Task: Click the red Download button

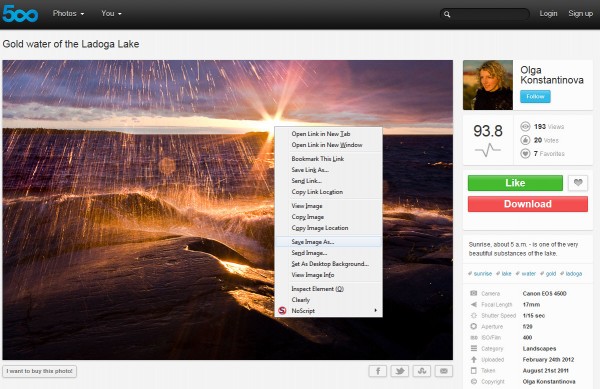Action: point(528,204)
